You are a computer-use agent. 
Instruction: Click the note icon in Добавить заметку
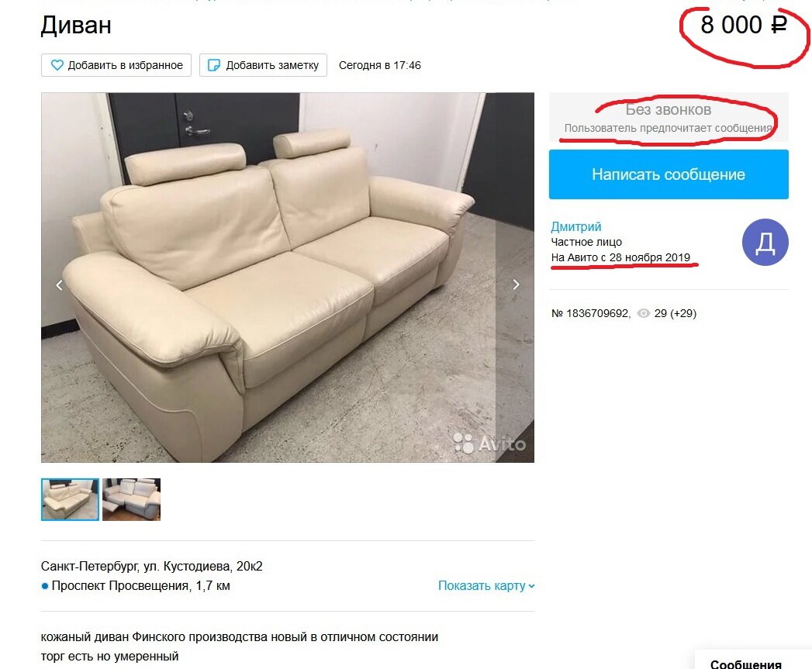click(214, 65)
